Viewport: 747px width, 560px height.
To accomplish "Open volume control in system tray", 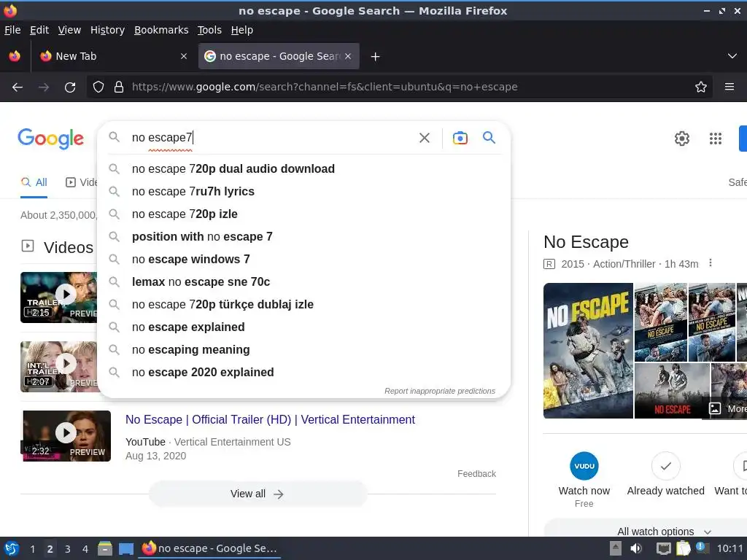I will tap(636, 548).
